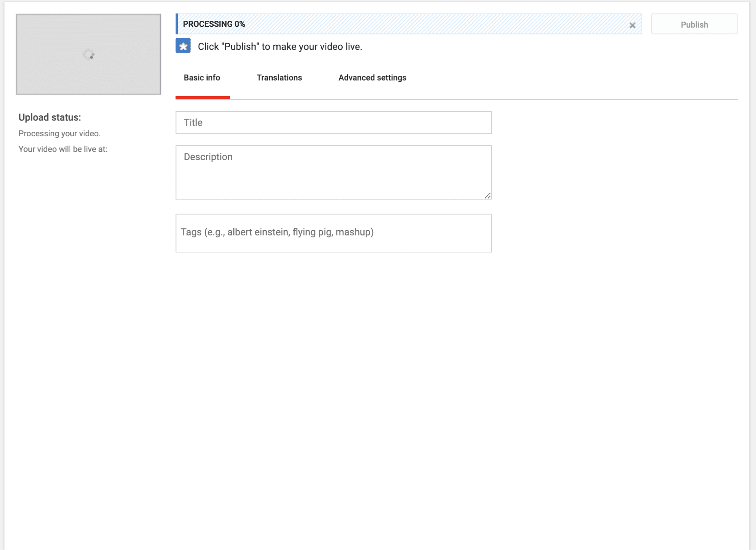This screenshot has width=756, height=550.
Task: Click the 'Click Publish to make your video live' message
Action: (280, 47)
